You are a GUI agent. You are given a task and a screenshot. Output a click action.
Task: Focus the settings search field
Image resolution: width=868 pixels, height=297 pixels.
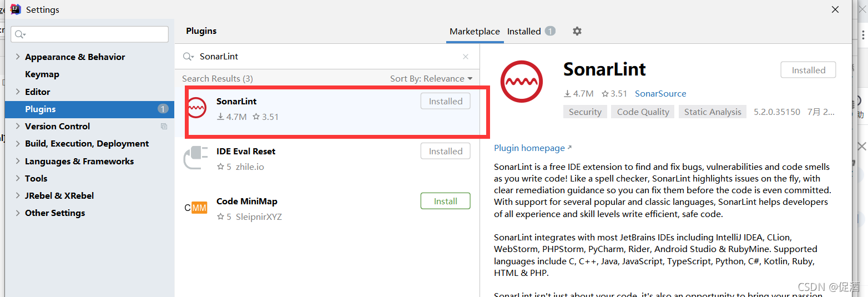tap(89, 34)
